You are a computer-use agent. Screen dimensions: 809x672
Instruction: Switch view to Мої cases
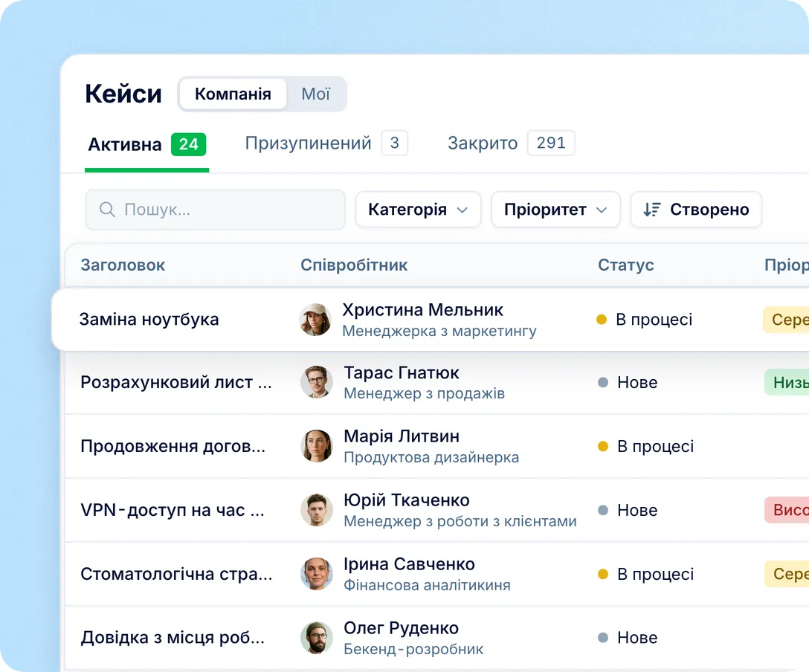tap(316, 94)
